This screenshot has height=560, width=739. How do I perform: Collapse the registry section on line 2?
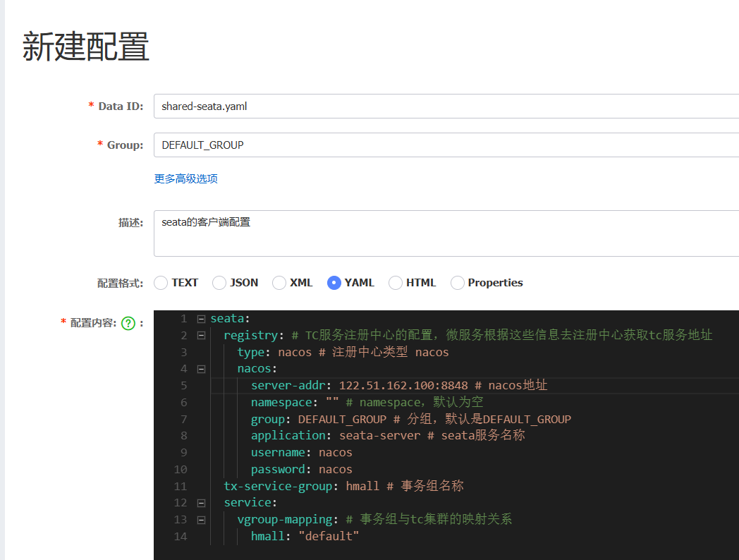(200, 335)
